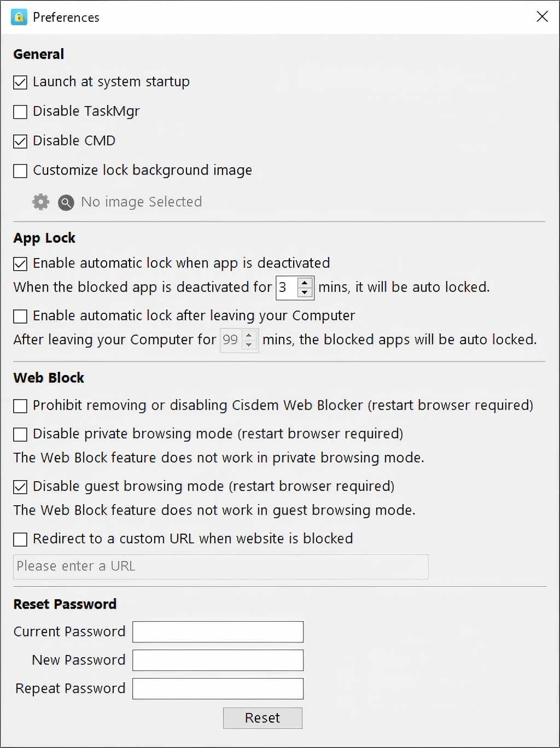The image size is (560, 748).
Task: Increase leaving computer minutes spinner
Action: pos(249,335)
